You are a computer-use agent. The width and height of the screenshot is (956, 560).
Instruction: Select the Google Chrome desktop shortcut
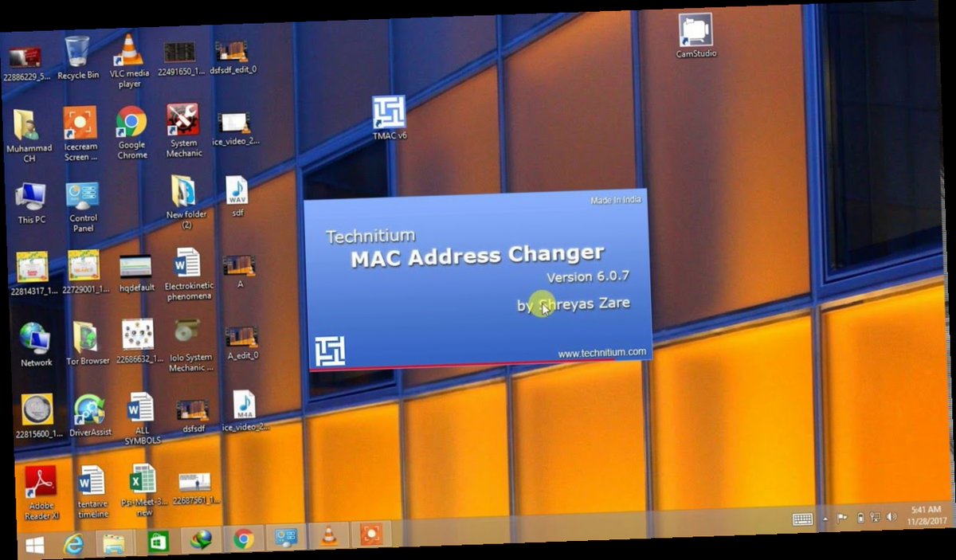tap(132, 132)
